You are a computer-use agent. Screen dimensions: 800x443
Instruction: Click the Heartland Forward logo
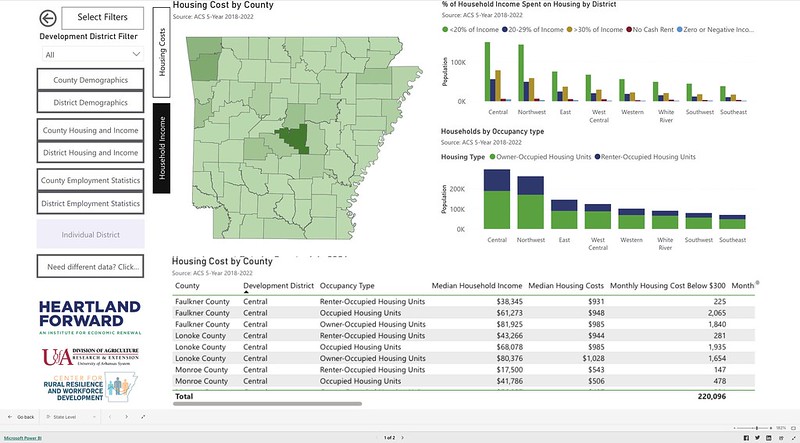(90, 317)
